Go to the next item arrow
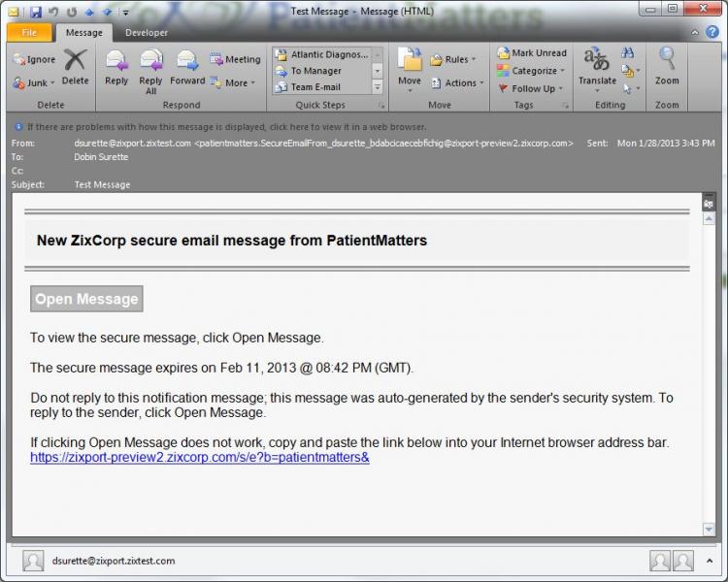Viewport: 728px width, 582px height. click(107, 12)
